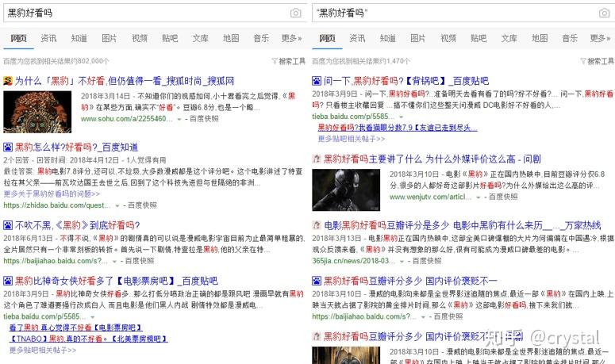Expand dropdown arrow after left baijiahao URL
This screenshot has height=364, width=615.
[x=114, y=262]
